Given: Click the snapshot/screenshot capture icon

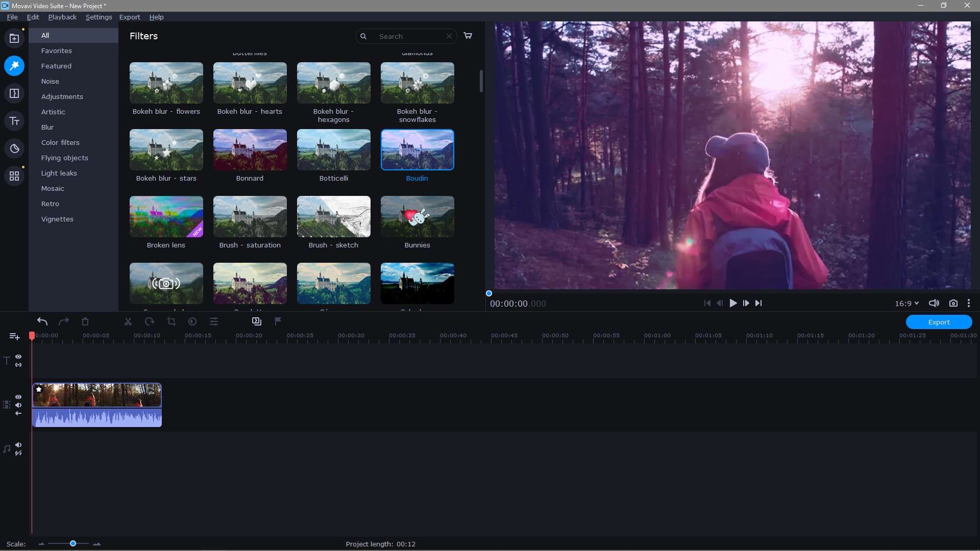Looking at the screenshot, I should tap(954, 303).
